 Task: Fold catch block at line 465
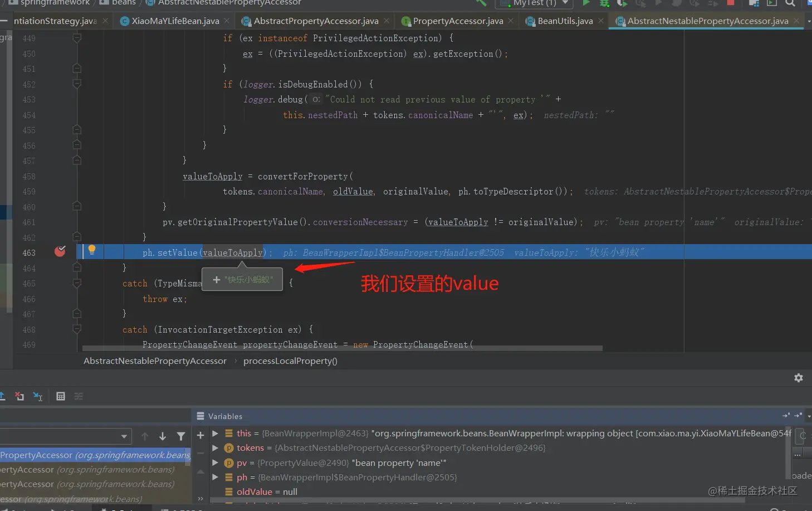click(x=77, y=283)
